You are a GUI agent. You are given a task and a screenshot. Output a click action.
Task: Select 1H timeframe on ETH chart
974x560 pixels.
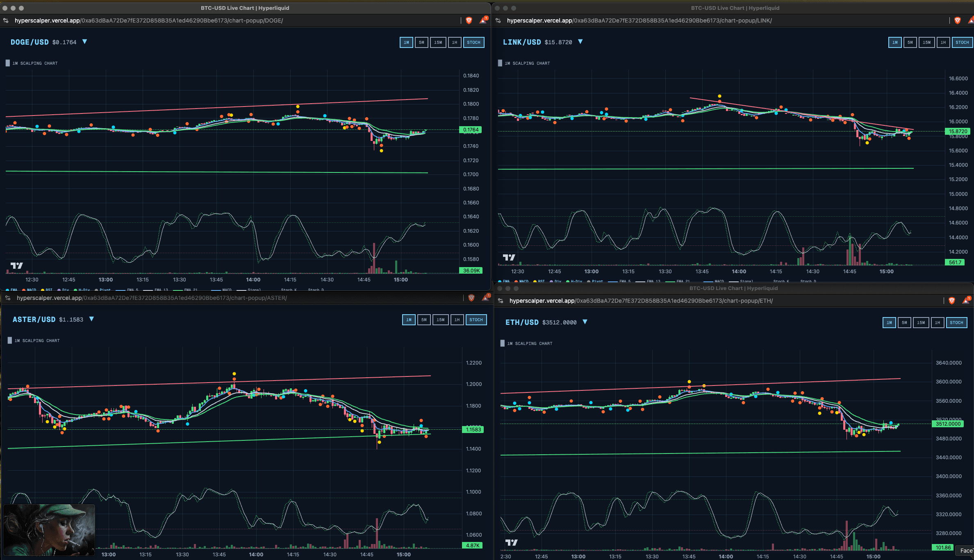pos(937,323)
